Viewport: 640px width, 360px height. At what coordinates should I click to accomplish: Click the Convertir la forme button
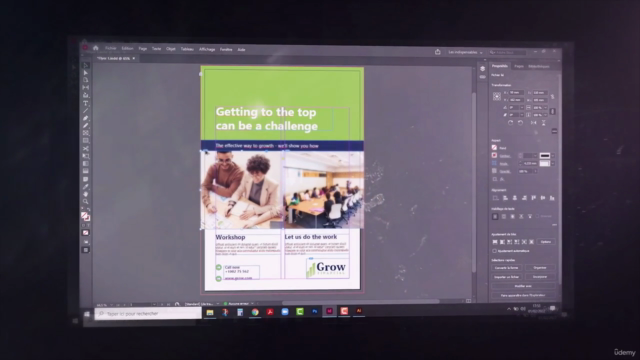point(507,268)
